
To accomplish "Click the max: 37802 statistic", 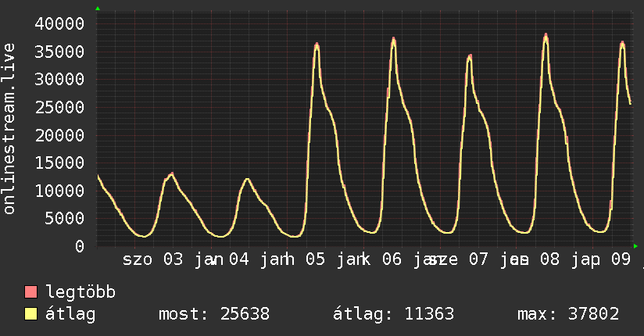I will (x=568, y=314).
